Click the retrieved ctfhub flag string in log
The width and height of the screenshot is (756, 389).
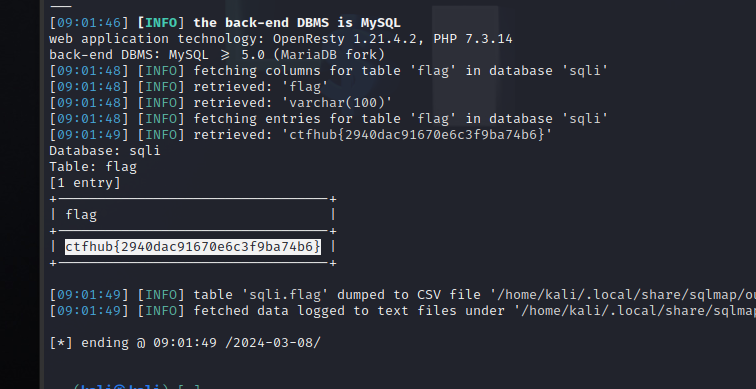point(417,134)
